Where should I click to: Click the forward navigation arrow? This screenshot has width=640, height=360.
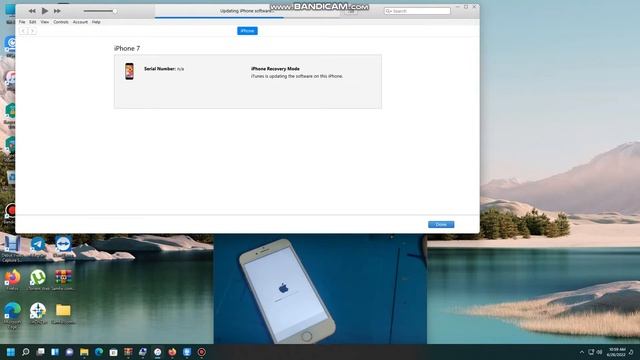(x=33, y=31)
